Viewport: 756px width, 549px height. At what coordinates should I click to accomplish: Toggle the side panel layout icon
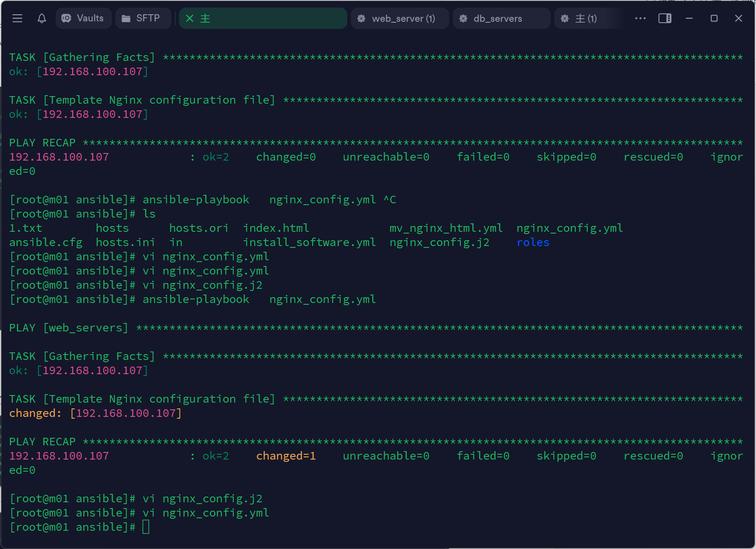pyautogui.click(x=665, y=18)
